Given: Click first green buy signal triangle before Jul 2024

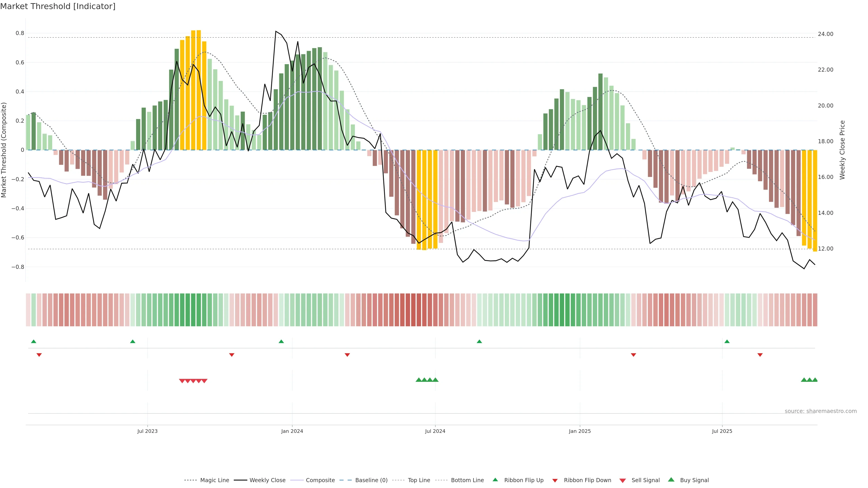Looking at the screenshot, I should (419, 380).
